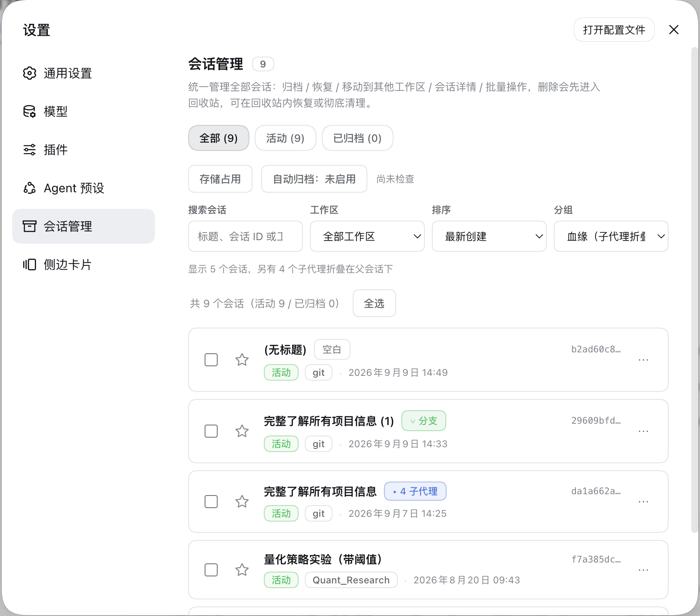This screenshot has width=700, height=616.
Task: Go to 侧边卡片 section
Action: coord(84,264)
